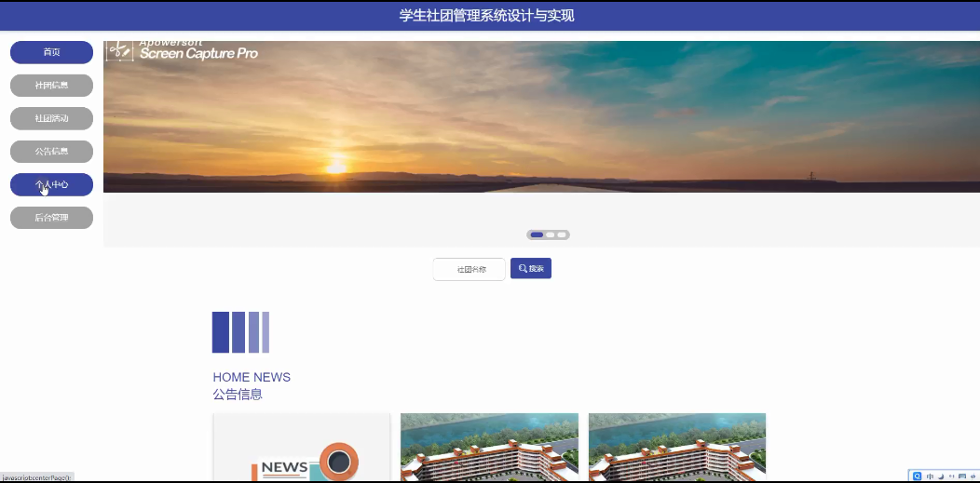Click the sunset banner image
Image resolution: width=980 pixels, height=483 pixels.
coord(541,116)
